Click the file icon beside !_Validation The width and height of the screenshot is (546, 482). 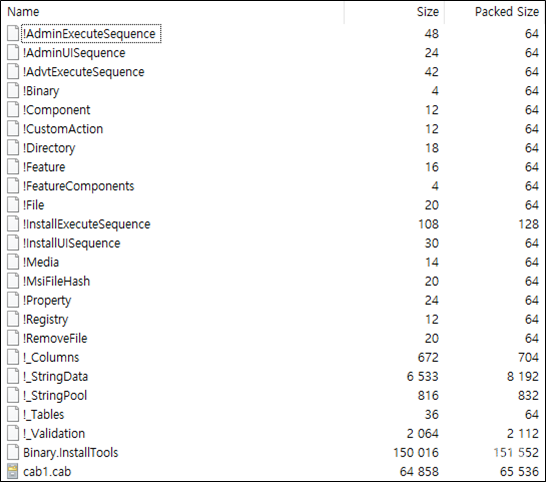coord(13,434)
